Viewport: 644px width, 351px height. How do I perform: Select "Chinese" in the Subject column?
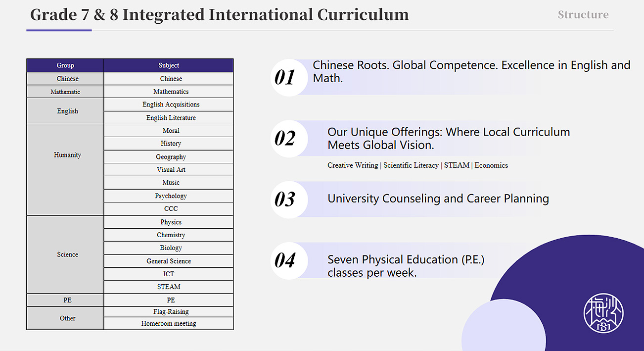[x=169, y=79]
